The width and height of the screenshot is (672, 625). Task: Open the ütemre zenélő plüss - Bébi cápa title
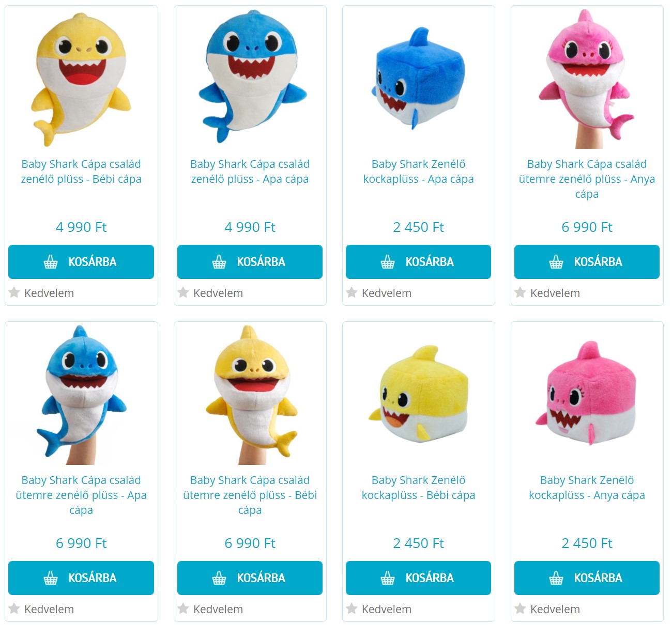click(250, 495)
